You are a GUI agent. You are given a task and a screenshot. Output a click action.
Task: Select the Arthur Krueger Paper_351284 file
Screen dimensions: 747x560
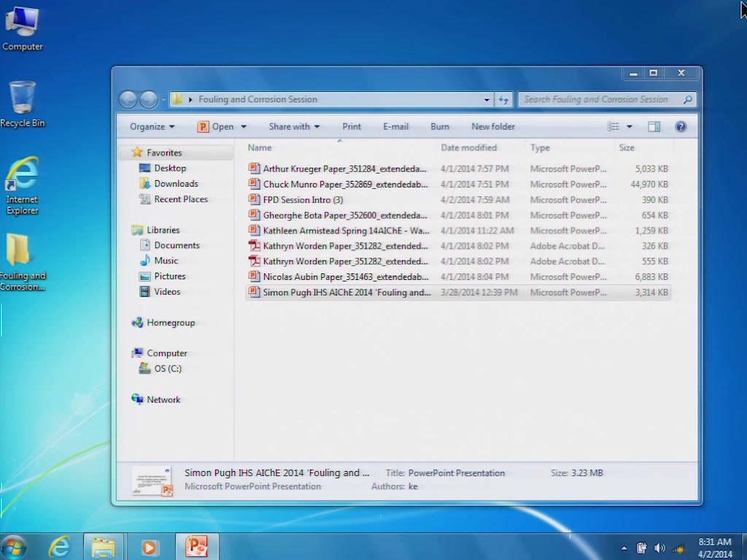tap(458, 168)
